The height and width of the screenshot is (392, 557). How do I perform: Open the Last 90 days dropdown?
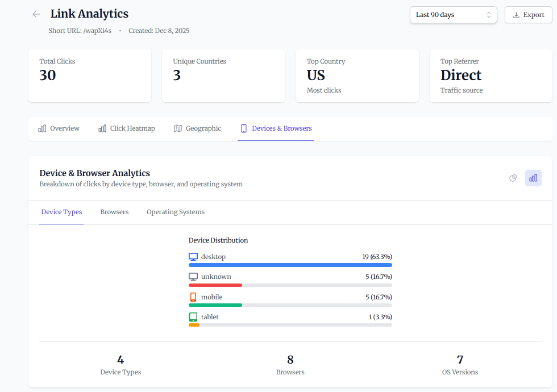[454, 15]
